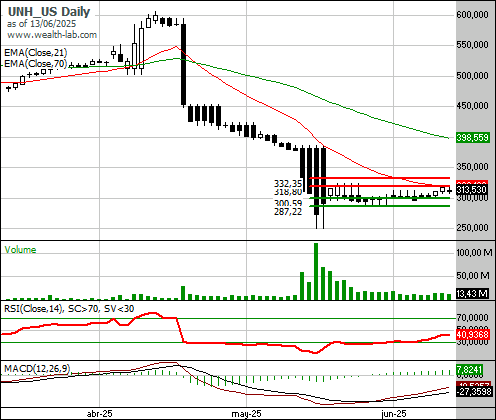Click the 70,0000 RSI axis label
The image size is (496, 420).
[472, 317]
